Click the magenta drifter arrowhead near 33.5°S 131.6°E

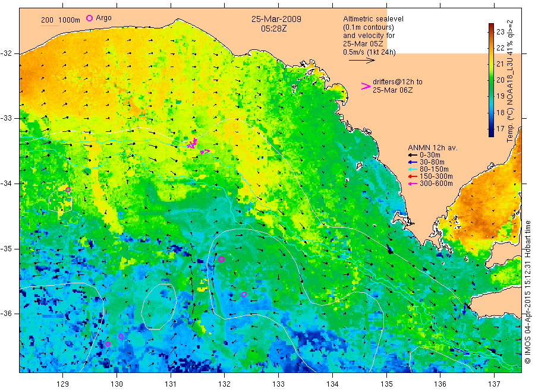click(205, 151)
